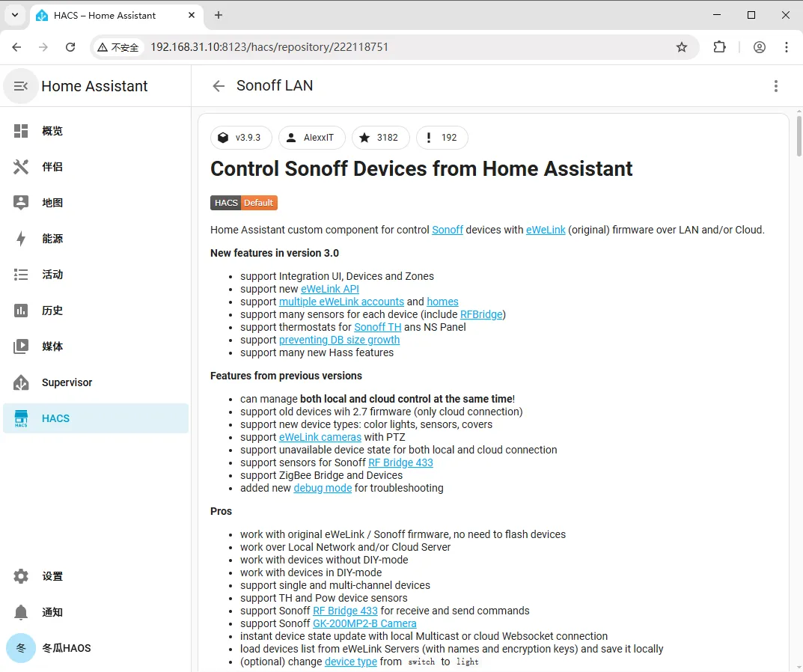The image size is (803, 672).
Task: Open RF Bridge 433 link under Features
Action: tap(400, 463)
